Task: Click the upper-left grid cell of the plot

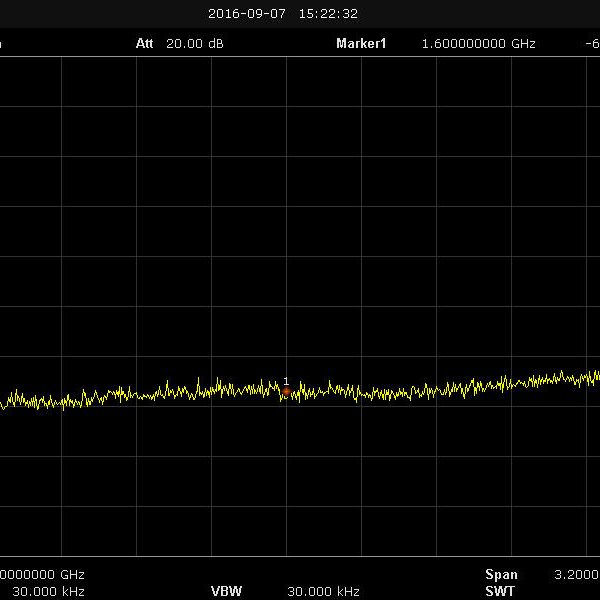Action: coord(31,82)
